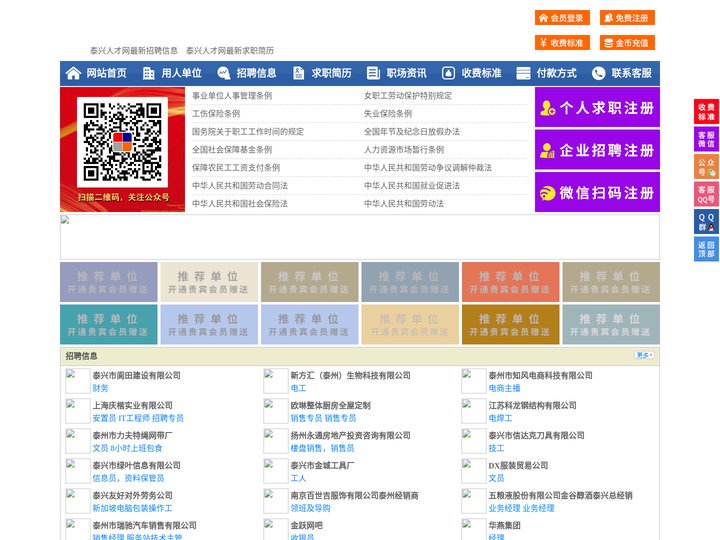Open 职场资讯 menu item
The image size is (720, 540).
tap(406, 73)
